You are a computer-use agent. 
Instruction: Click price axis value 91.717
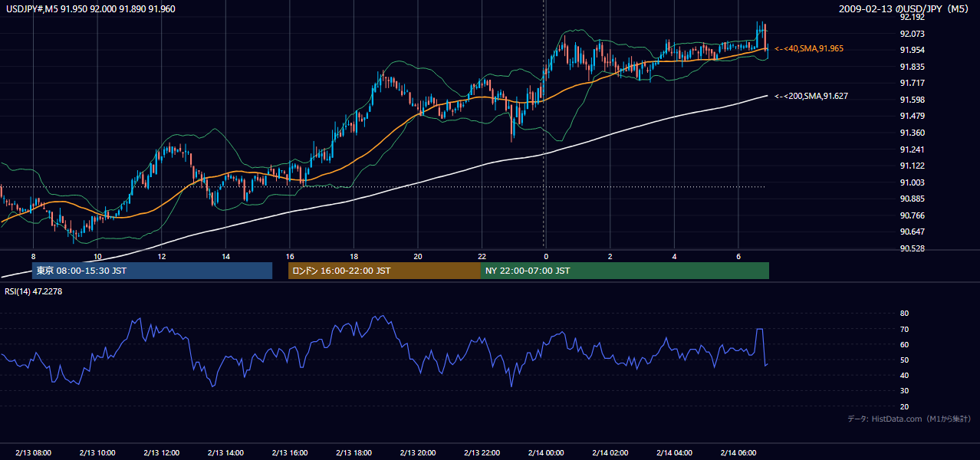tap(913, 83)
